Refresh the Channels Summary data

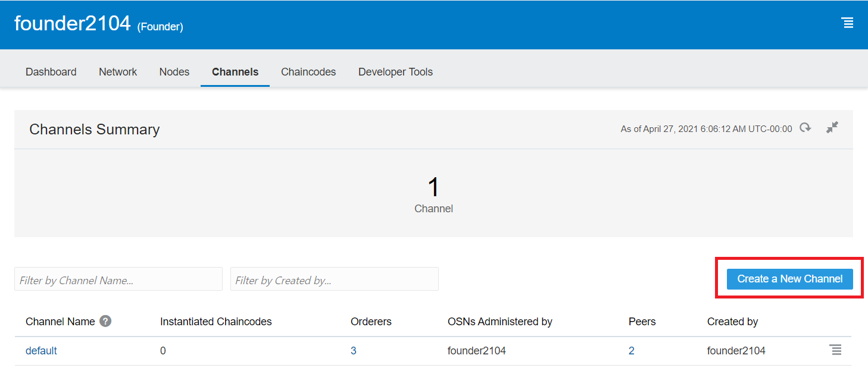tap(805, 128)
